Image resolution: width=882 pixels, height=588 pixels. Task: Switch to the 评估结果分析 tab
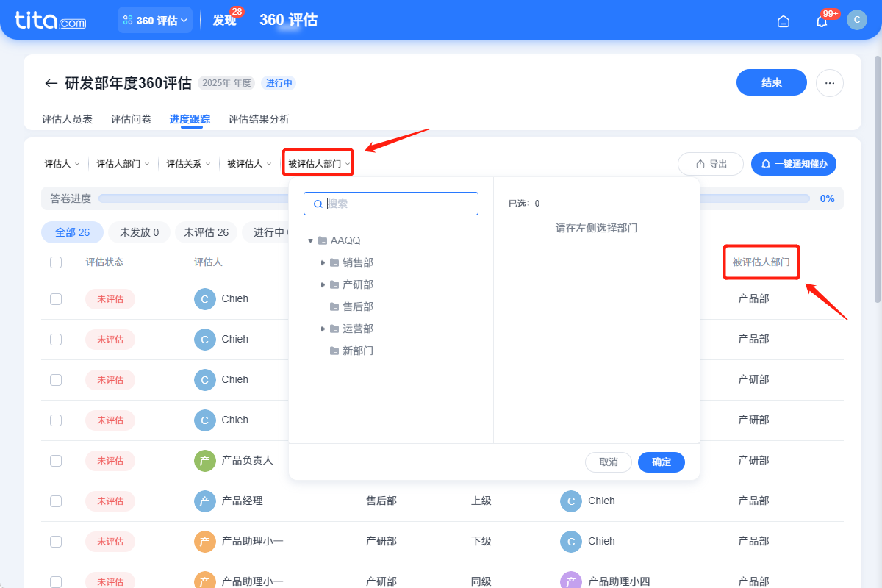(x=259, y=118)
